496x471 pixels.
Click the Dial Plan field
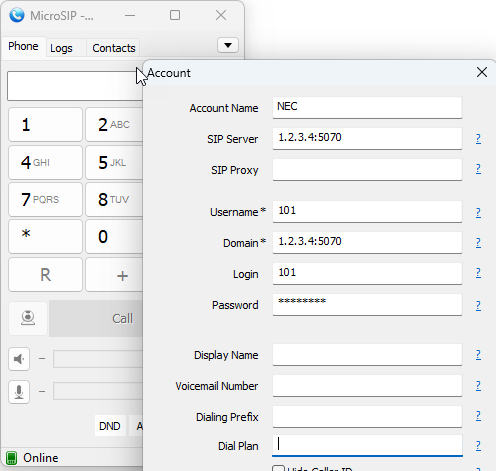(x=367, y=445)
